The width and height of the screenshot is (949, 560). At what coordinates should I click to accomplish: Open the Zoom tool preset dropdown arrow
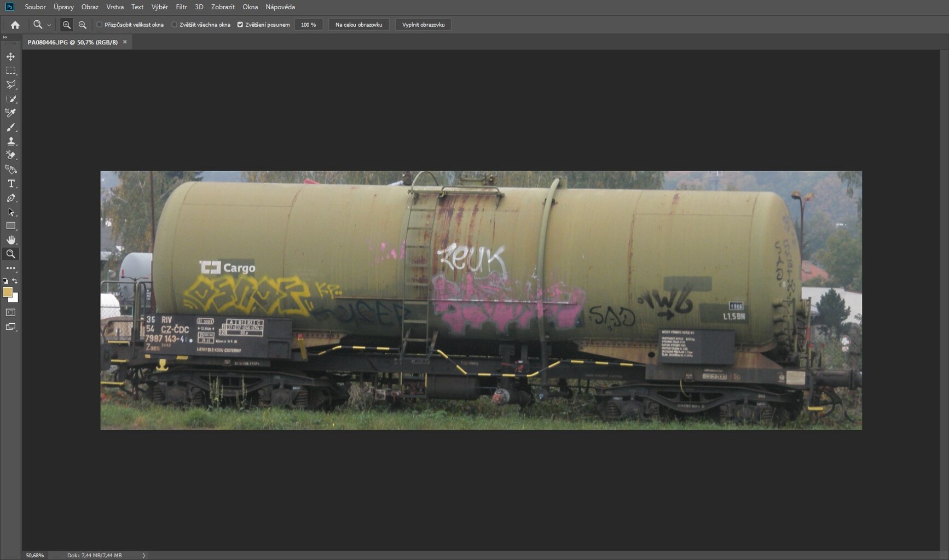click(x=49, y=25)
